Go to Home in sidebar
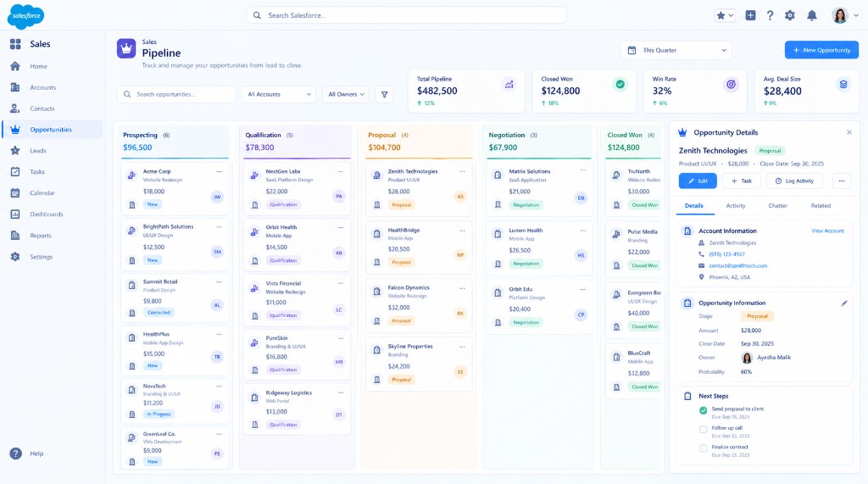 tap(38, 66)
